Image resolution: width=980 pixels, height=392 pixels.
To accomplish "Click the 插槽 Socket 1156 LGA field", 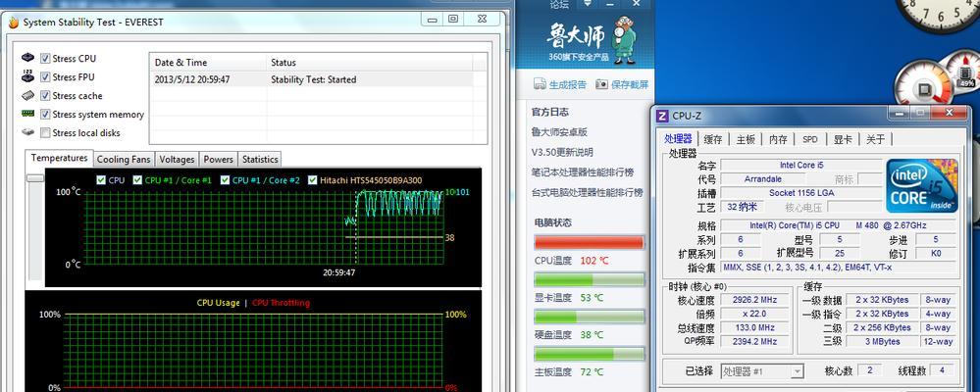I will [x=801, y=193].
